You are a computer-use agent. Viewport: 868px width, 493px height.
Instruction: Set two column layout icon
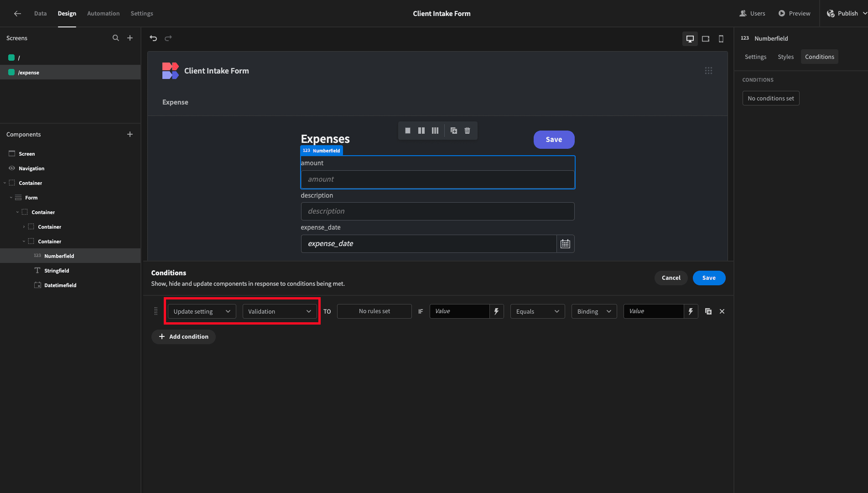pyautogui.click(x=421, y=131)
